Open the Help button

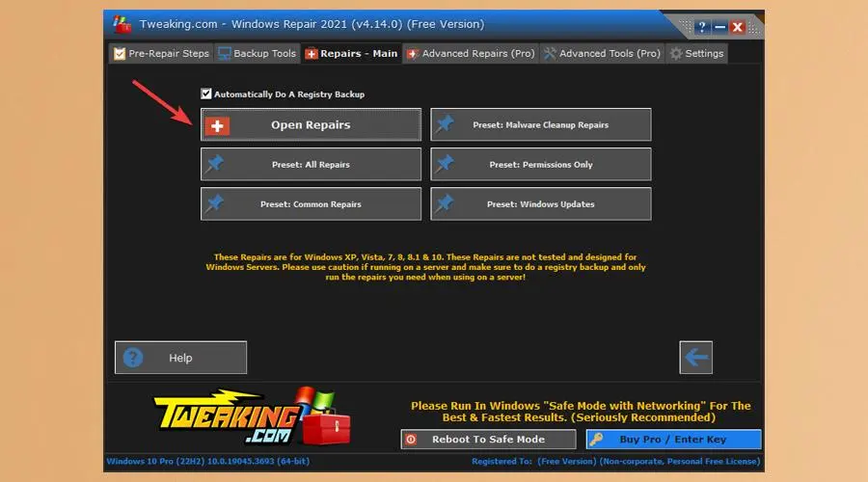pos(180,358)
